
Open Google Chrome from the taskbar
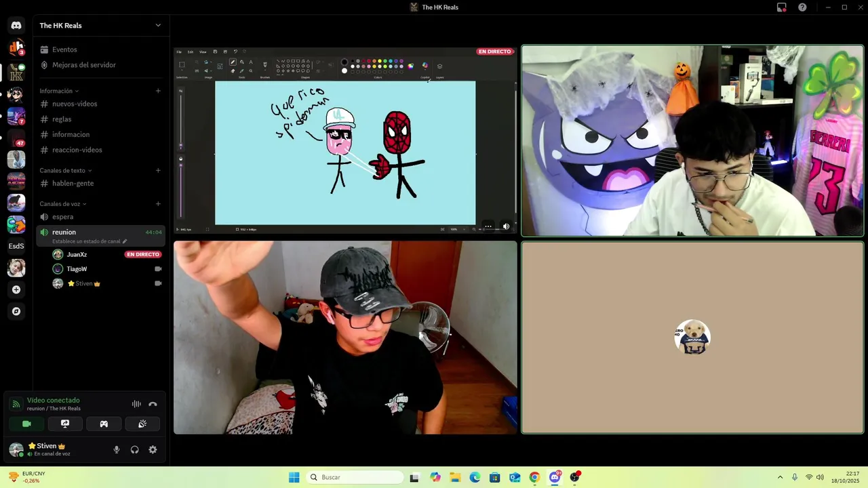pos(534,477)
